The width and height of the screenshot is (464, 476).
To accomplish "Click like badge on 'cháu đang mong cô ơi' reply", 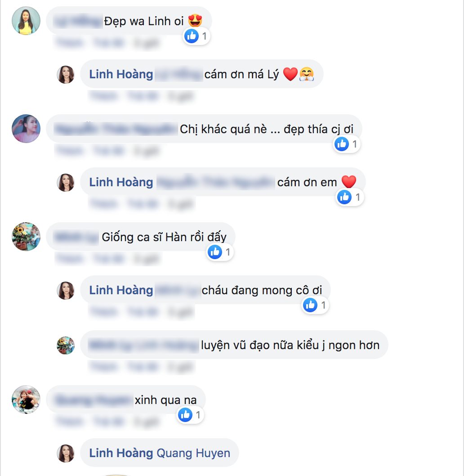I will point(315,305).
